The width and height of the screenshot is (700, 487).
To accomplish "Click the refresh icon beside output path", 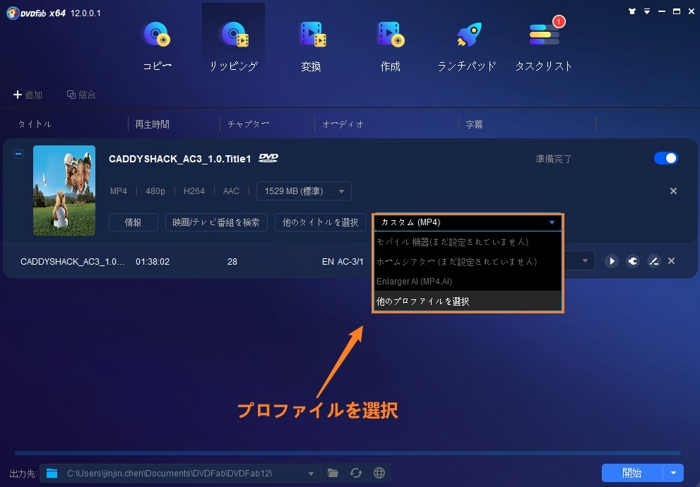I will point(356,473).
